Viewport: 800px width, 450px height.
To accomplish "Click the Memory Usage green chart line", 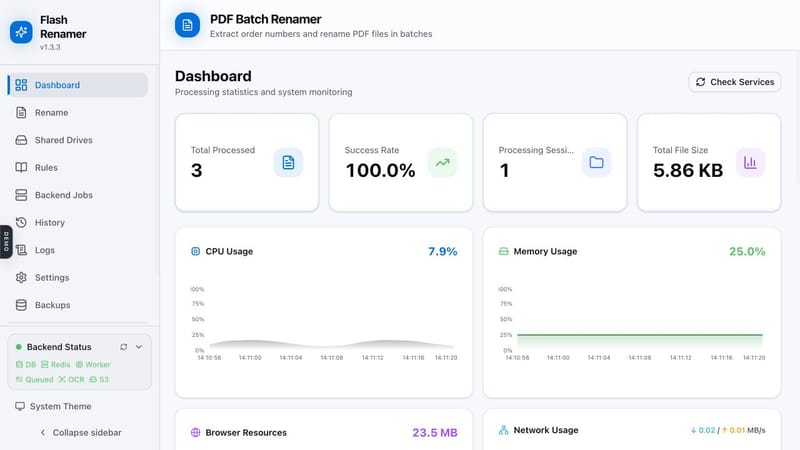I will click(x=640, y=335).
